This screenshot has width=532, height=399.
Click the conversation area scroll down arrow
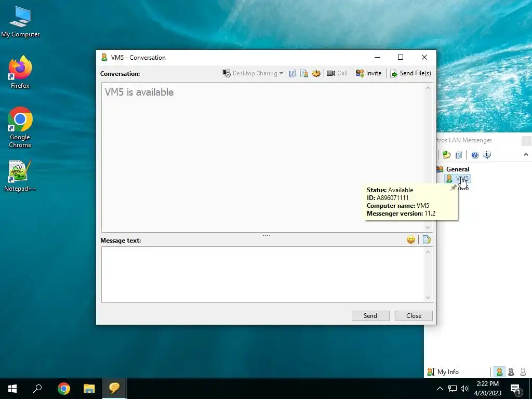click(x=428, y=228)
